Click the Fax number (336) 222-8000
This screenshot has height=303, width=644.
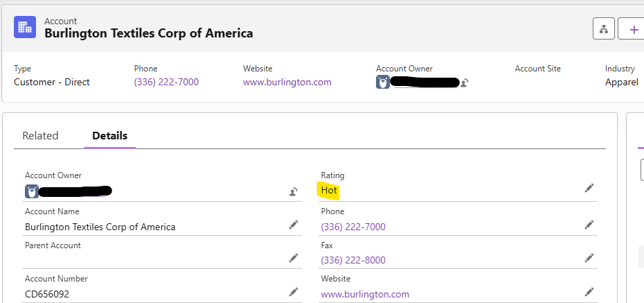353,260
